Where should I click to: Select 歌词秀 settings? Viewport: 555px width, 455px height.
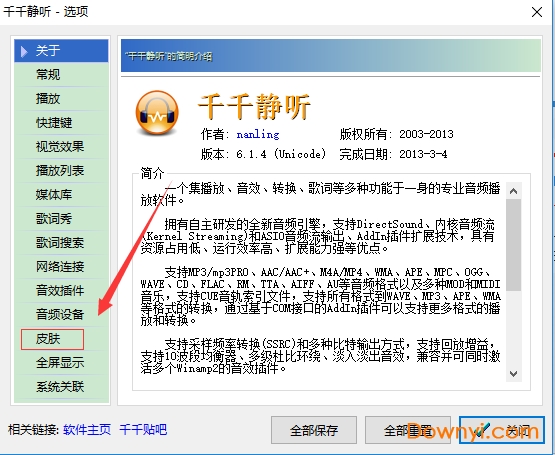coord(61,219)
